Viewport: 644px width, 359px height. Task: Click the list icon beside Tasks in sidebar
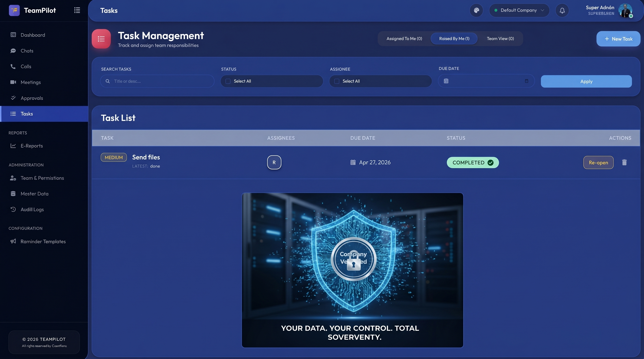pos(13,114)
